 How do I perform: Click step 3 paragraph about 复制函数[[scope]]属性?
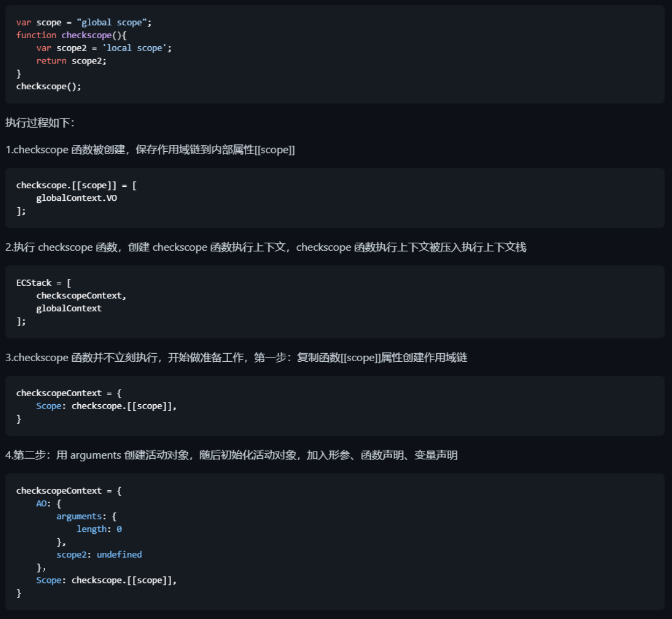click(236, 357)
